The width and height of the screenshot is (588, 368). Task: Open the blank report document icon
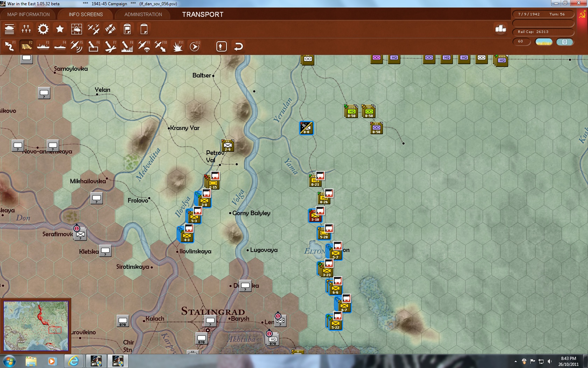click(144, 29)
